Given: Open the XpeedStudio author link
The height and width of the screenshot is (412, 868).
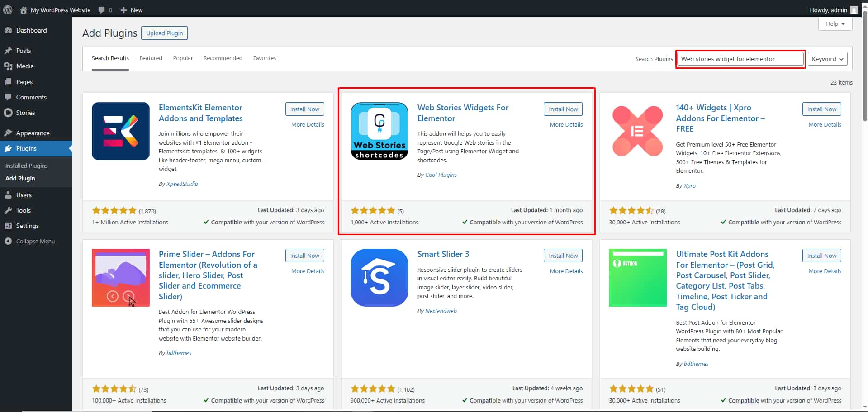Looking at the screenshot, I should pos(182,184).
